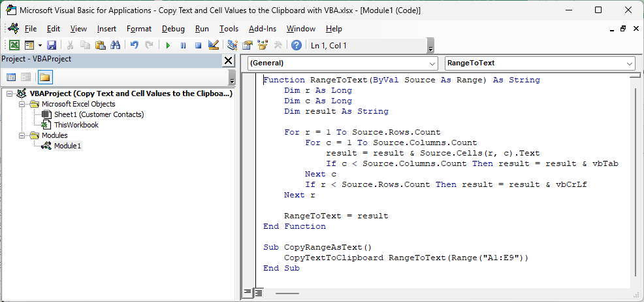
Task: Click the 'Dim result As String' line
Action: tap(336, 111)
